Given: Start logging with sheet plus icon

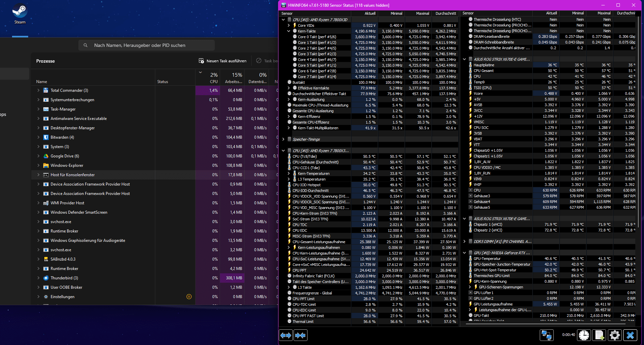Looking at the screenshot, I should pos(600,335).
